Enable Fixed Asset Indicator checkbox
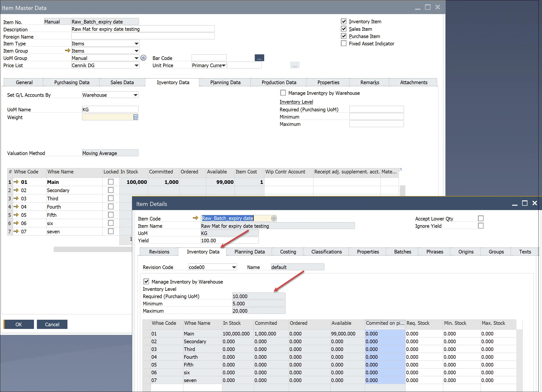 344,43
